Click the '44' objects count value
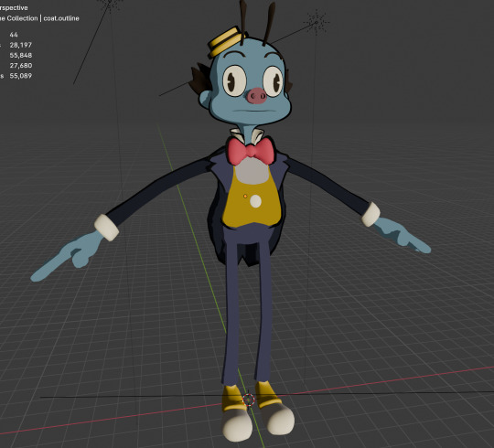The height and width of the screenshot is (448, 494). click(x=14, y=35)
